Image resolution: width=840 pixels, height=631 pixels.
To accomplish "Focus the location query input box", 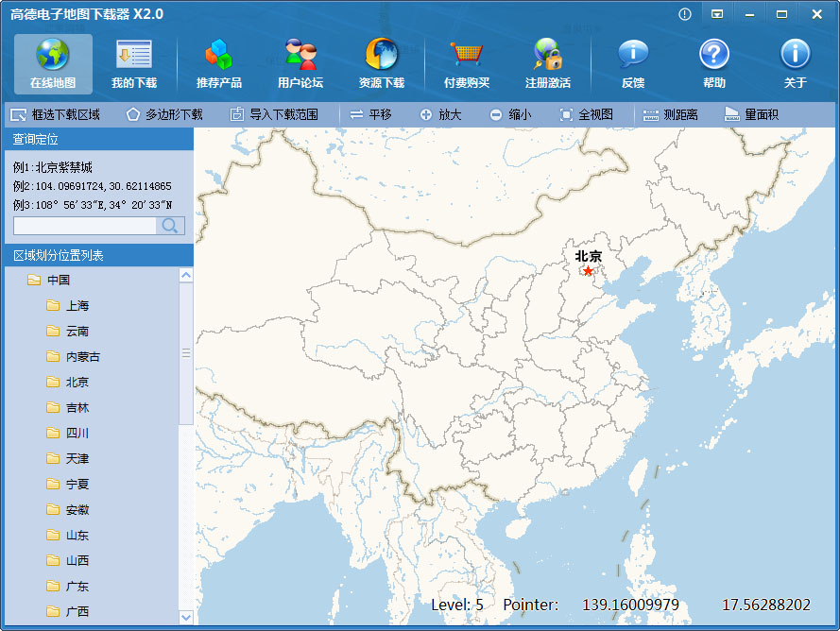I will pyautogui.click(x=85, y=226).
